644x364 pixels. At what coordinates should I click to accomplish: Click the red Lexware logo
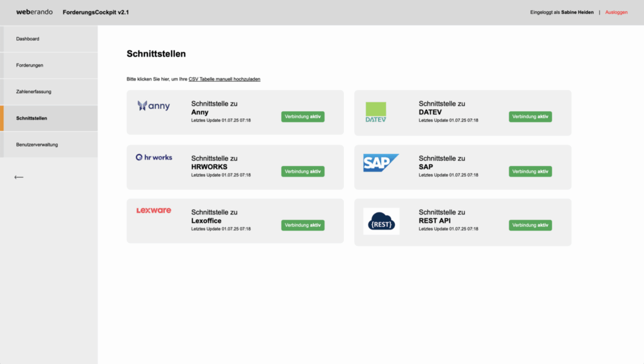[153, 211]
